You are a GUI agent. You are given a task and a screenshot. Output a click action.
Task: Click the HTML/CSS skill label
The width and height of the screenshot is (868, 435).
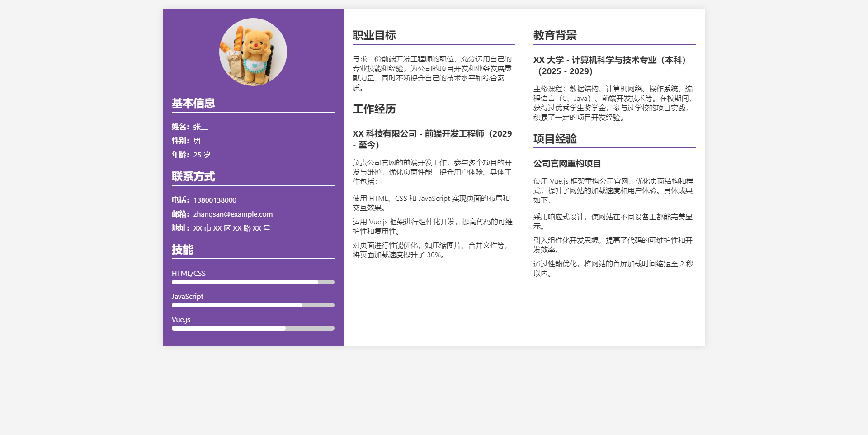(x=189, y=274)
